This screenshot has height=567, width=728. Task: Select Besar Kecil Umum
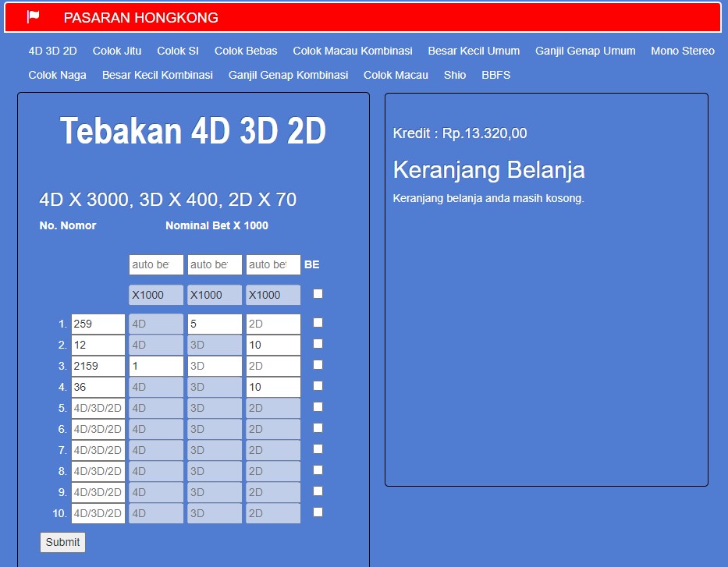(x=473, y=51)
